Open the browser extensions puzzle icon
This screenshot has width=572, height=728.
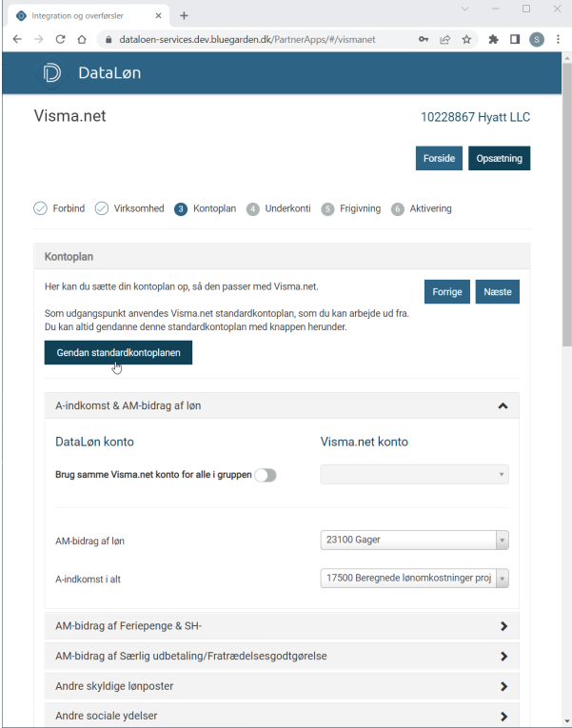493,39
